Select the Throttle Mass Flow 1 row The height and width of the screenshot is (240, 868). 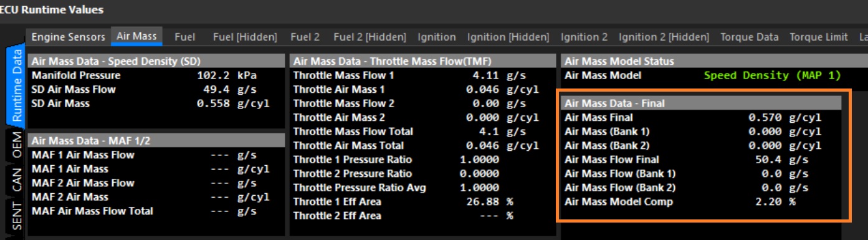tap(422, 75)
